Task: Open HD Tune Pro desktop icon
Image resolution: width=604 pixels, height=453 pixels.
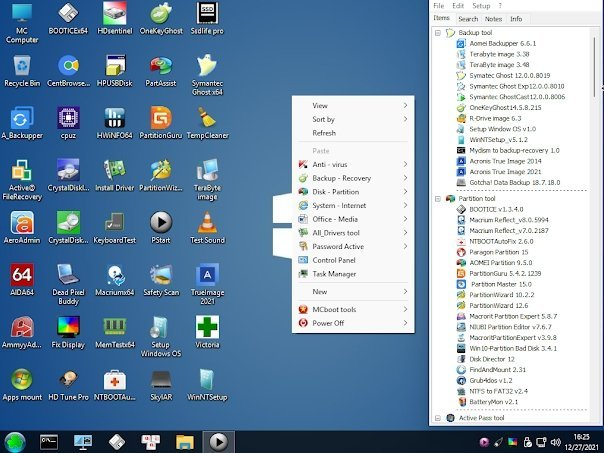Action: (68, 385)
